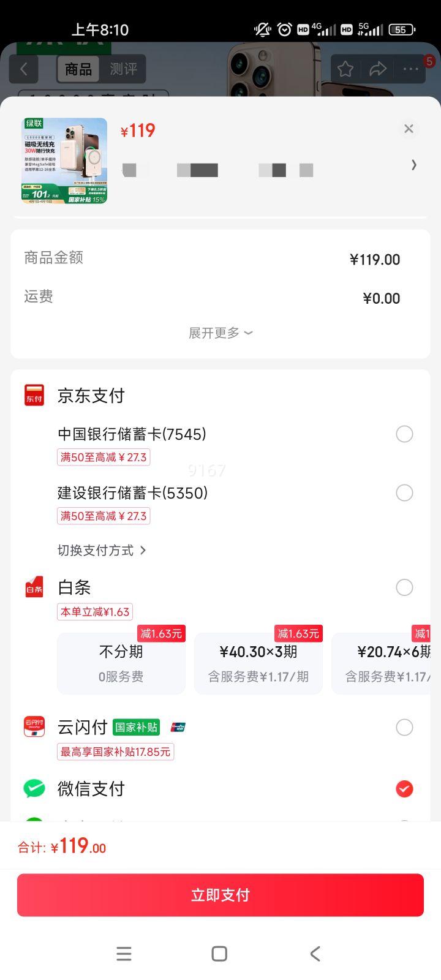Tap the UnionPay 云闪付 logo icon
Viewport: 441px width, 980px height.
click(34, 727)
